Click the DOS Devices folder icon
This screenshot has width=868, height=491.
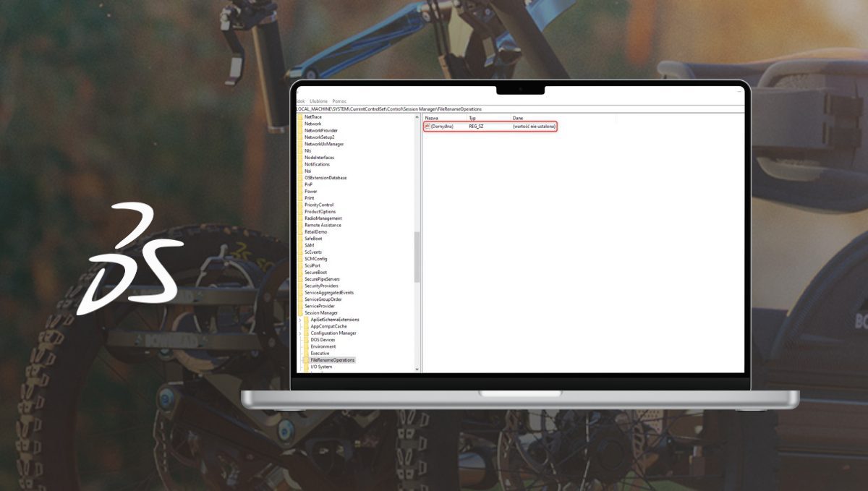pos(306,340)
